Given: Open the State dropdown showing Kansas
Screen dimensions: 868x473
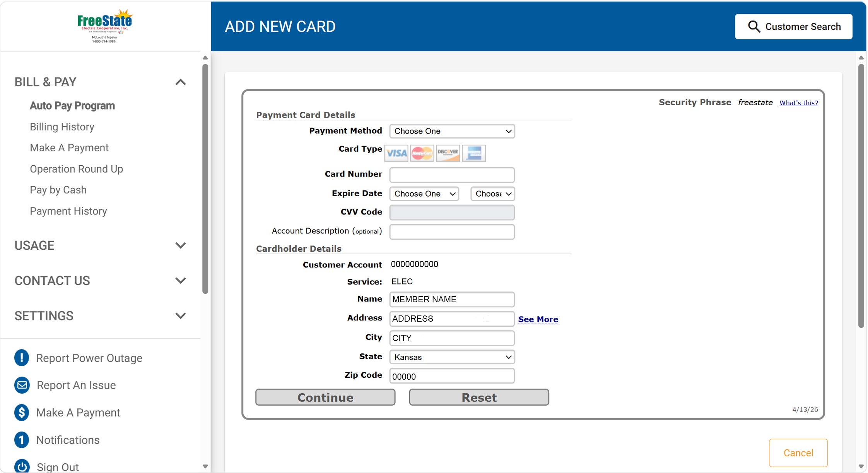Looking at the screenshot, I should click(x=452, y=357).
